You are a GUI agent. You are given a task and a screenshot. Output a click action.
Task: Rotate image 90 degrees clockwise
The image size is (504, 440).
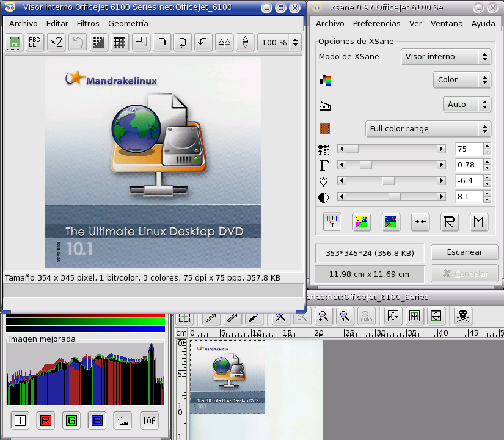tap(162, 42)
